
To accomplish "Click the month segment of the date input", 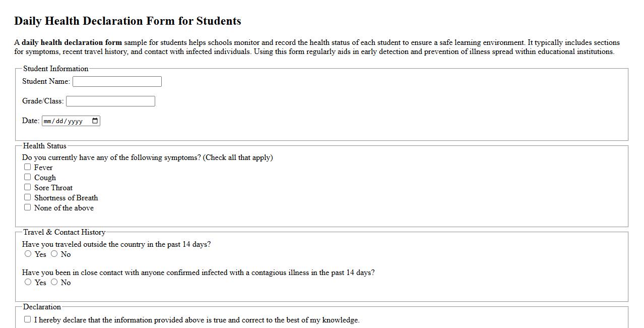I will click(47, 121).
